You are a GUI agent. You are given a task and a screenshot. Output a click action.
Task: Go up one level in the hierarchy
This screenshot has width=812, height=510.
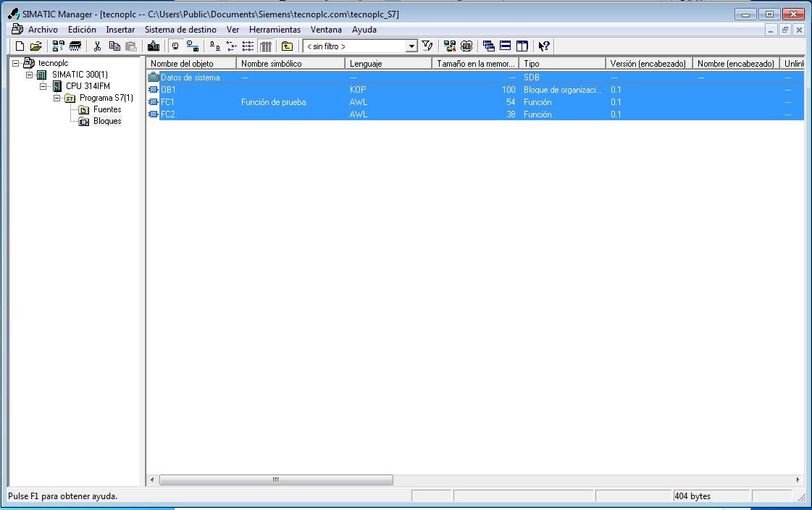287,46
